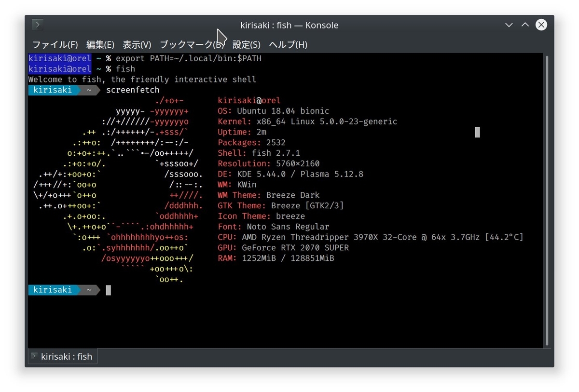This screenshot has height=392, width=579.
Task: Close the Konsole window
Action: (x=541, y=25)
